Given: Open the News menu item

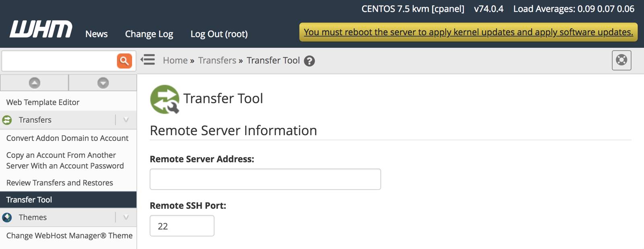Looking at the screenshot, I should (96, 34).
